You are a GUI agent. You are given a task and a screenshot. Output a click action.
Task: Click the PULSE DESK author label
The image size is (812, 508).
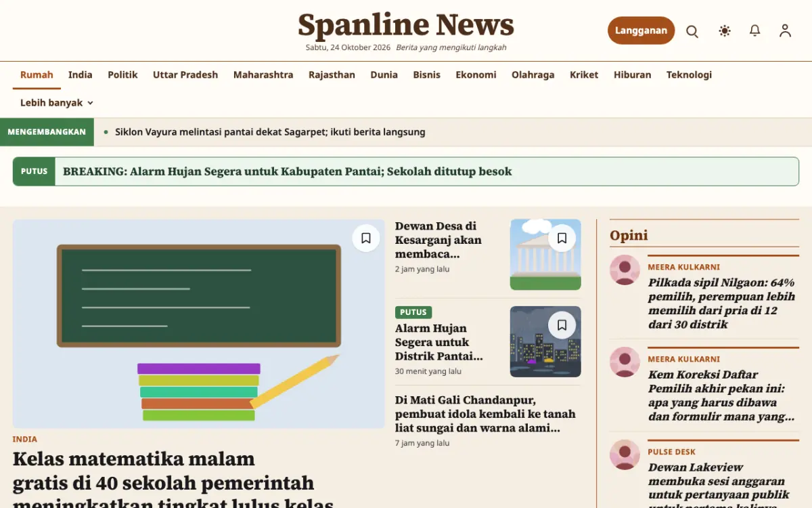[x=672, y=452]
